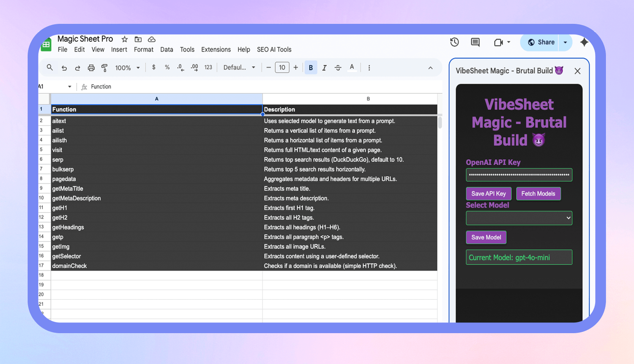Click the search menus magnifier icon
The image size is (634, 364).
pos(50,68)
